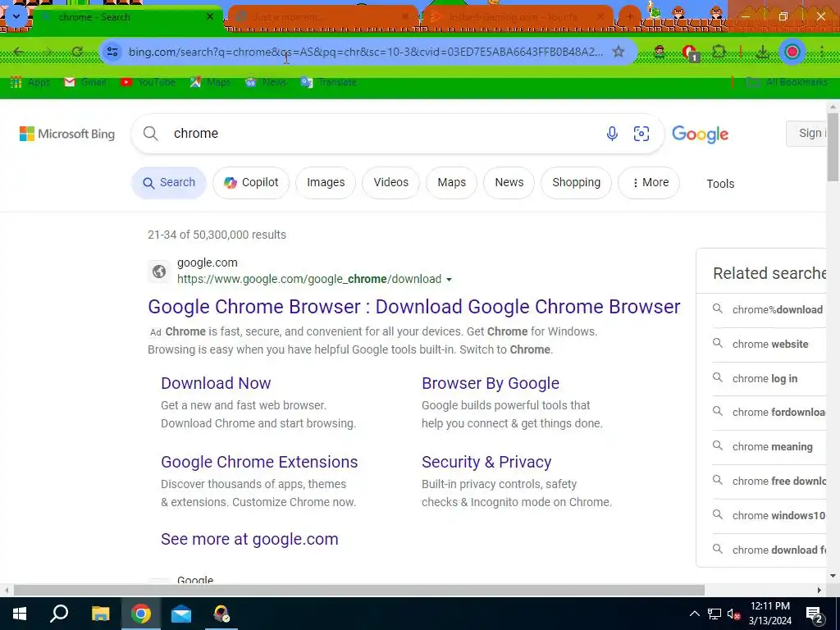Image resolution: width=840 pixels, height=630 pixels.
Task: View site information icon in address bar
Action: [x=112, y=52]
